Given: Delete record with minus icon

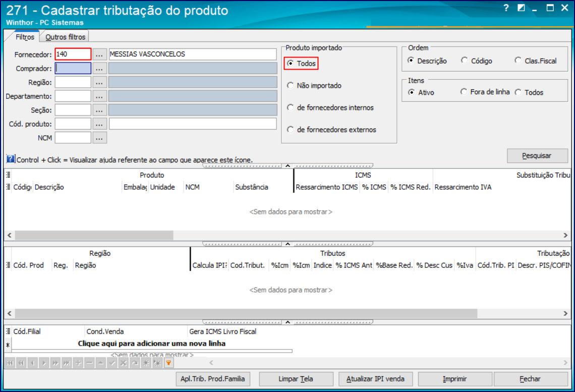Looking at the screenshot, I should click(x=89, y=363).
